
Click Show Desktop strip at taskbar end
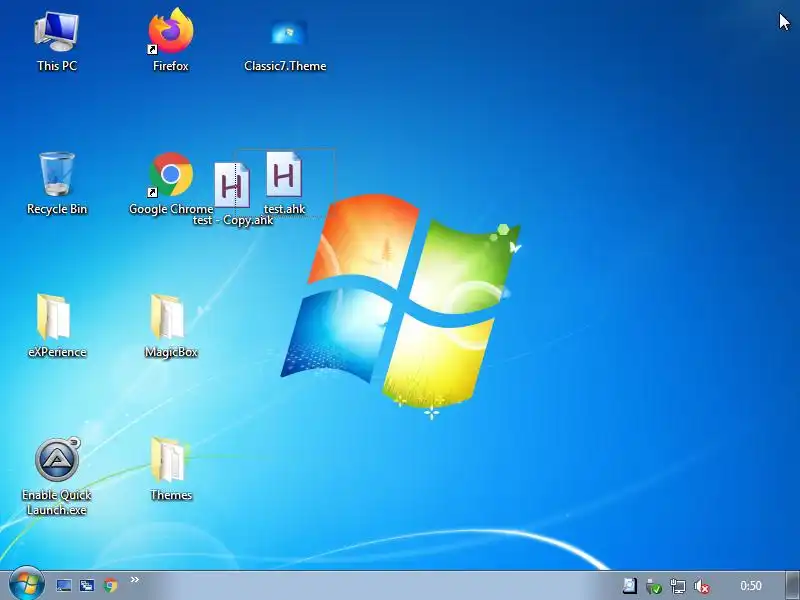pos(792,585)
